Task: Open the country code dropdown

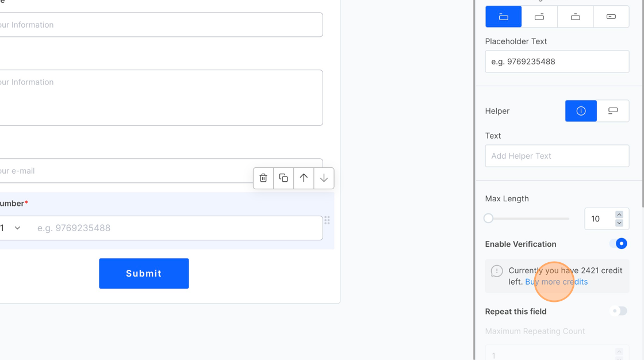Action: pyautogui.click(x=11, y=228)
